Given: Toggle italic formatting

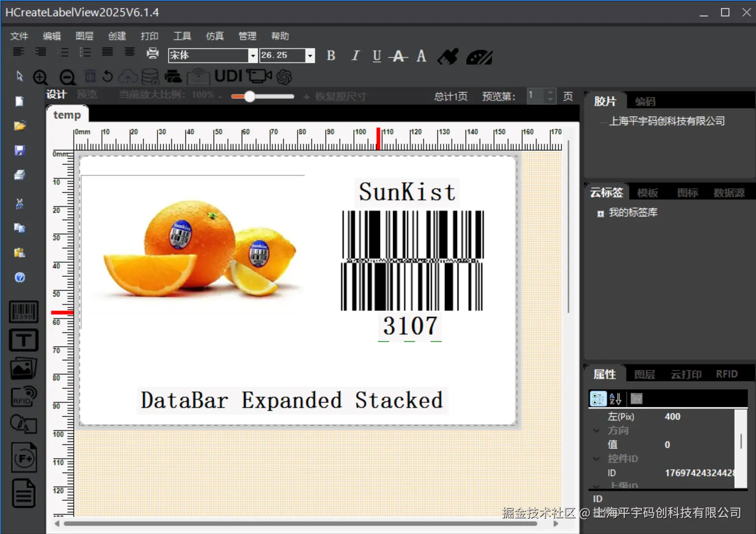Looking at the screenshot, I should pyautogui.click(x=355, y=56).
